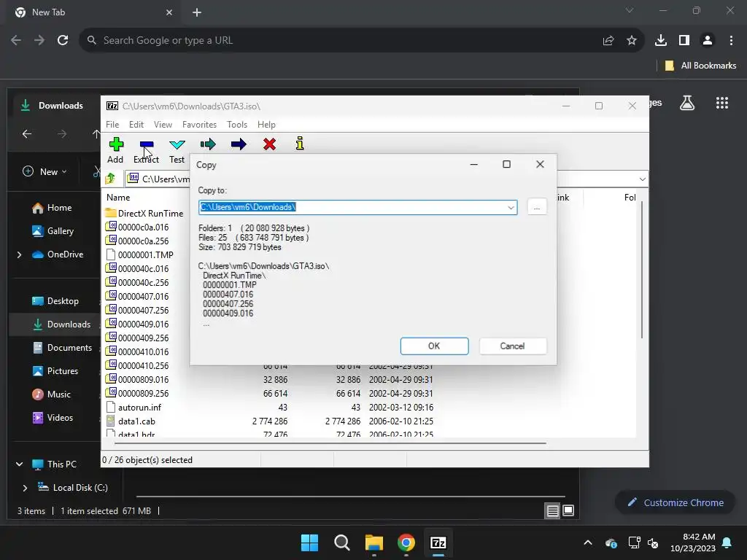Click the Chrome share icon

tap(608, 41)
